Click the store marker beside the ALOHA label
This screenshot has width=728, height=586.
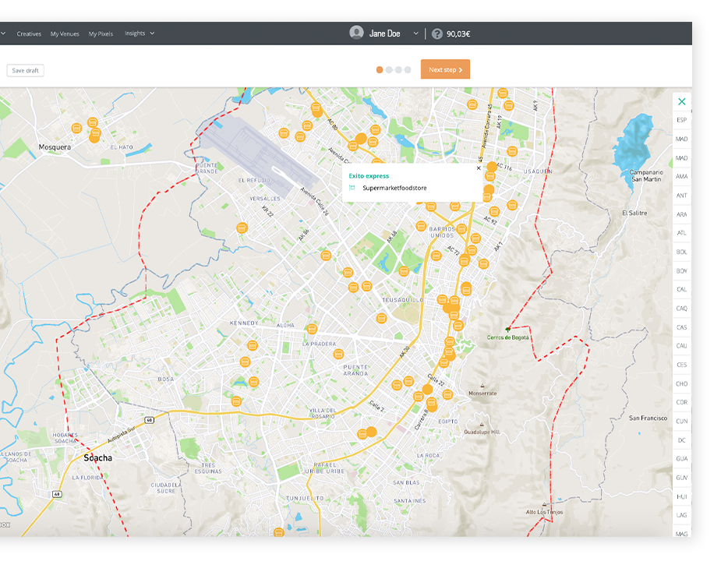(312, 329)
